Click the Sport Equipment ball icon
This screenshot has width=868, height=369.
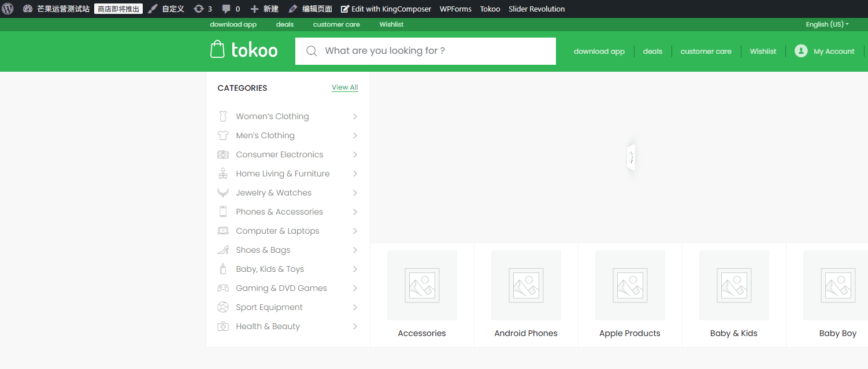[223, 307]
